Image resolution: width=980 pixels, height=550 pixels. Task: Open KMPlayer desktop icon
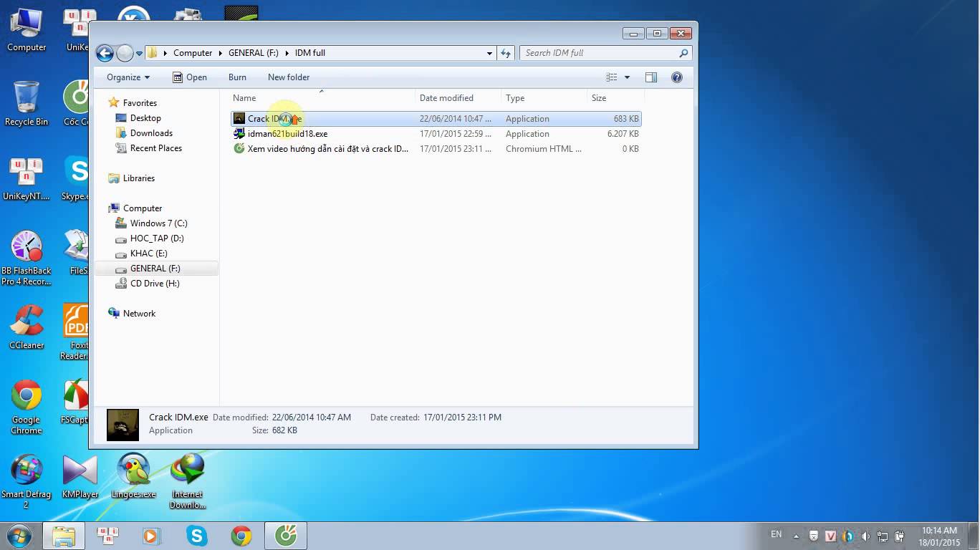80,476
